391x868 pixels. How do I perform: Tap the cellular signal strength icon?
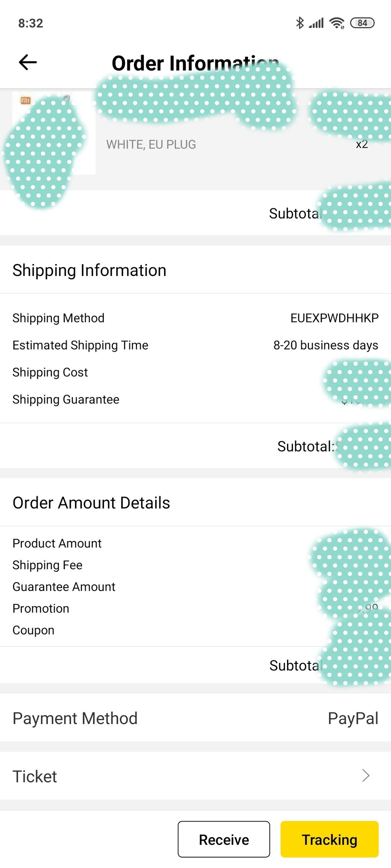(x=316, y=23)
